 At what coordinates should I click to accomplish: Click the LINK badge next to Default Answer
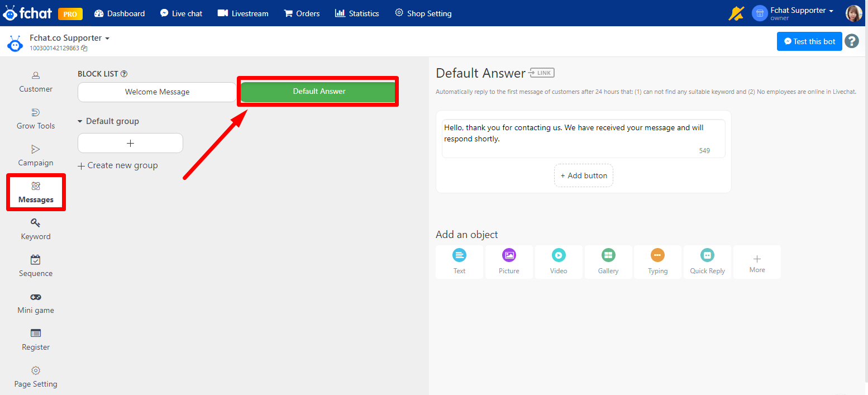541,73
